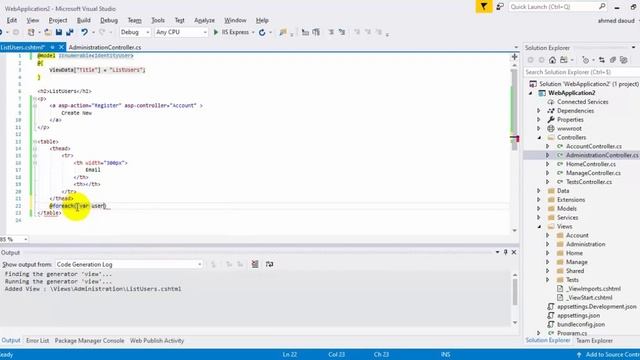
Task: Click the Open File folder icon
Action: 48,32
